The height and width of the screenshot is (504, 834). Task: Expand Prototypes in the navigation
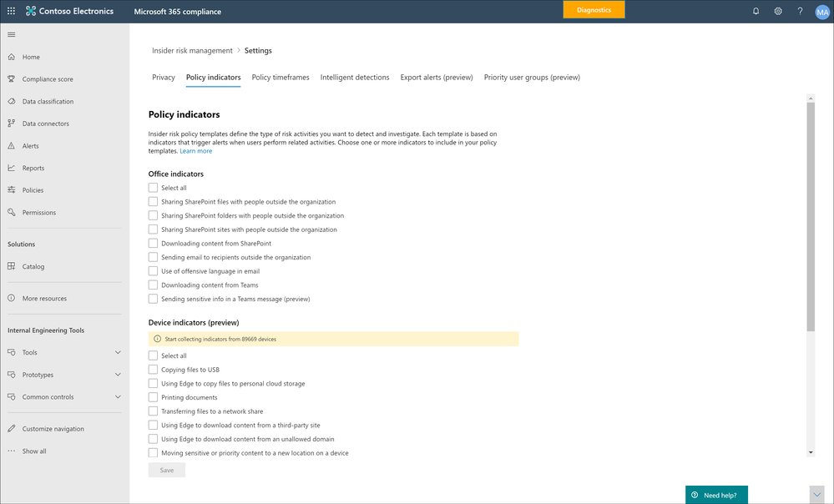pos(118,375)
